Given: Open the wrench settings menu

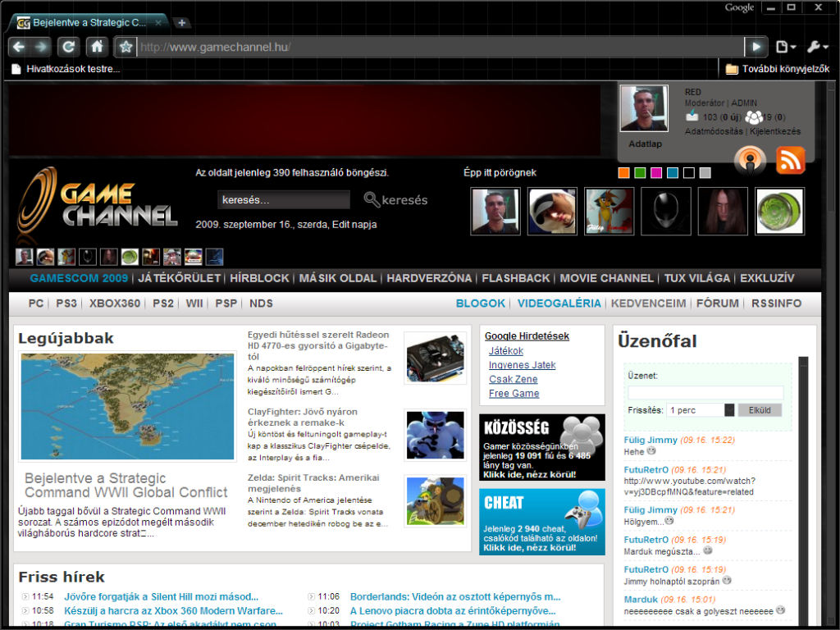Looking at the screenshot, I should pos(817,47).
